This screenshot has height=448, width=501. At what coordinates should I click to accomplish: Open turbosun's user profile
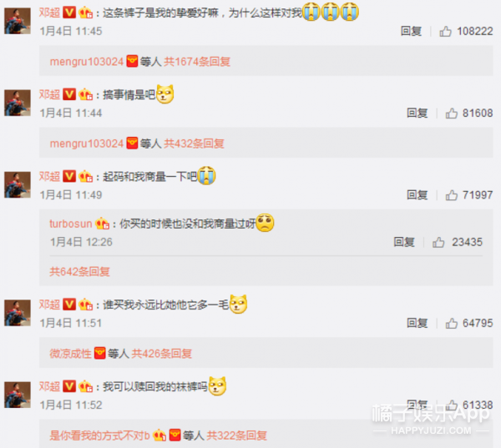(71, 224)
